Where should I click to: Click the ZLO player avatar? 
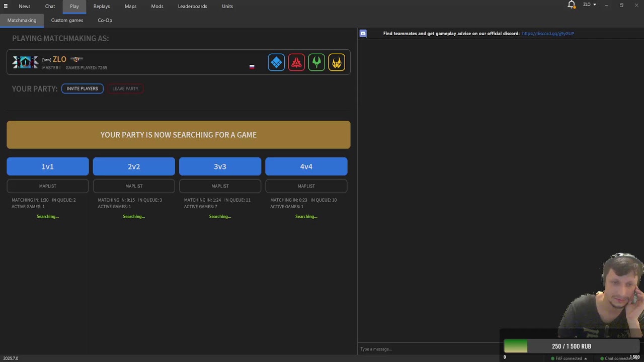pos(25,62)
